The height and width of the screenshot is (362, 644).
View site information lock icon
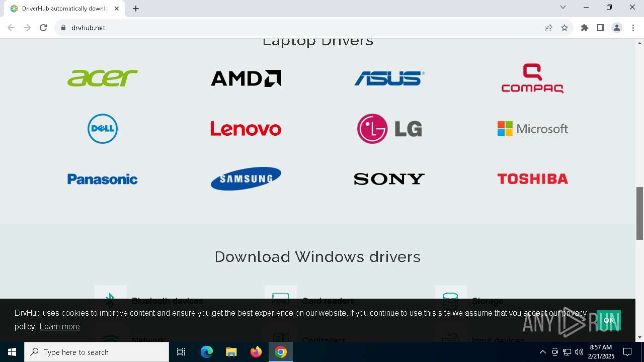(x=63, y=28)
